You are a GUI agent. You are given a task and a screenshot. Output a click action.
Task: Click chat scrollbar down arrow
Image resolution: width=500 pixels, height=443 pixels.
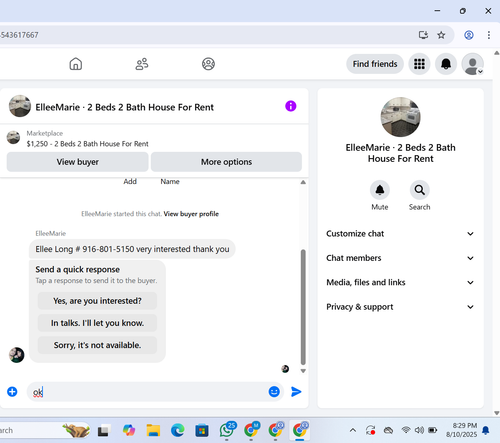[303, 371]
